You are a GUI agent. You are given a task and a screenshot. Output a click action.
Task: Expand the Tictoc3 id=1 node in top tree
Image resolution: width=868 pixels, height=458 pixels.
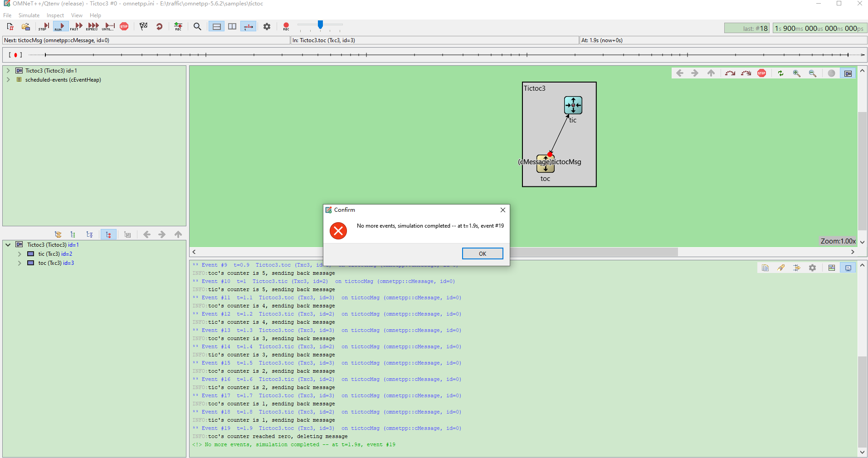(x=8, y=71)
